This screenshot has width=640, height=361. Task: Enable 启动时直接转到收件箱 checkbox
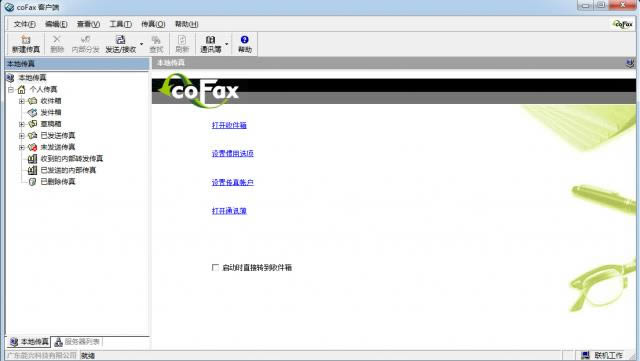click(x=215, y=267)
